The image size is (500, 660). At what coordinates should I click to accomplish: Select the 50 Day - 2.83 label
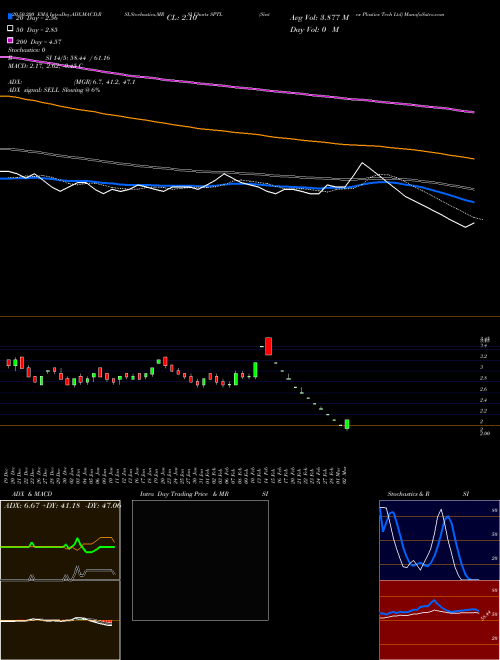[37, 30]
